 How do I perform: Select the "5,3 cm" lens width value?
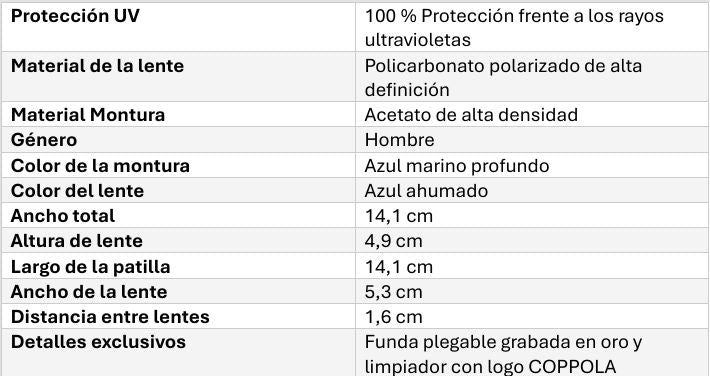[393, 292]
